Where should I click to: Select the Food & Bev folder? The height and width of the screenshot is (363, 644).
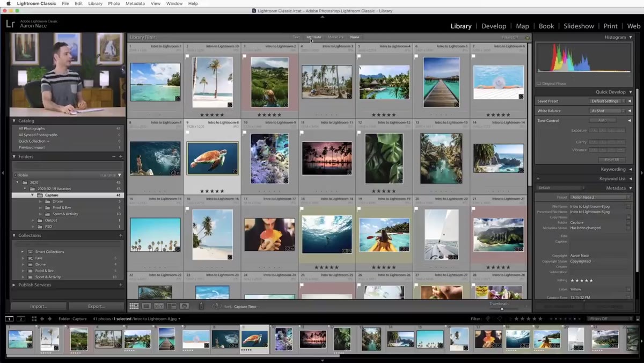click(x=62, y=208)
